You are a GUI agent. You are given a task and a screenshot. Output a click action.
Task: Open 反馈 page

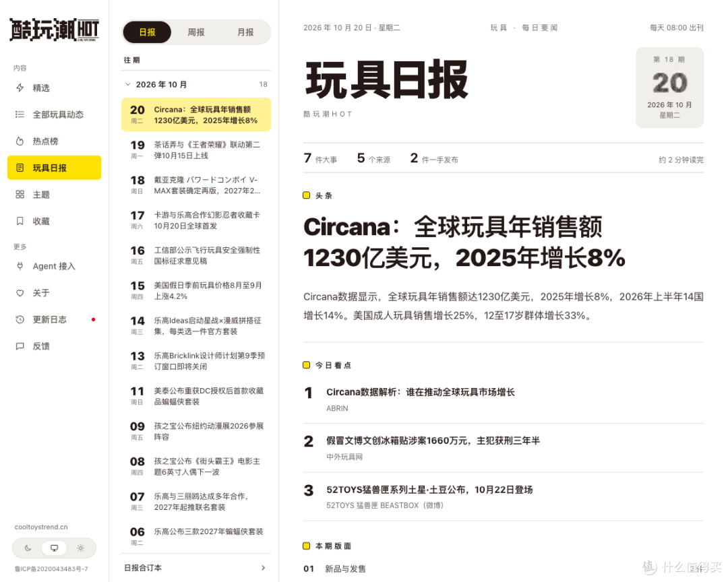tap(55, 346)
